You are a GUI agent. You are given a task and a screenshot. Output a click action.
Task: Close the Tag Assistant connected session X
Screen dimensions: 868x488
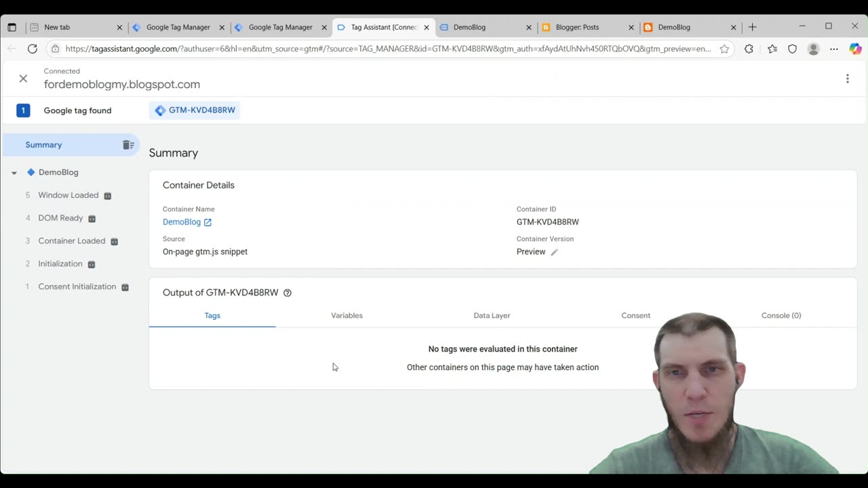click(23, 79)
